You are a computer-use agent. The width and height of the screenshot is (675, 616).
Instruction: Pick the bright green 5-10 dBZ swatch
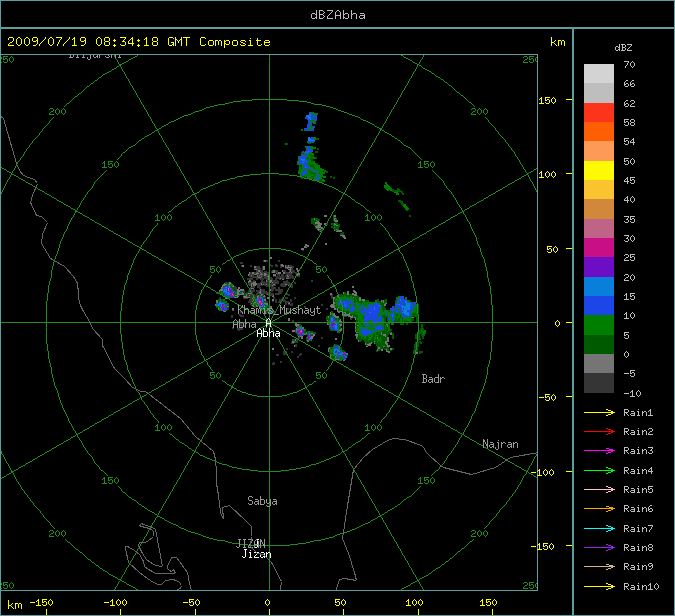tap(599, 325)
